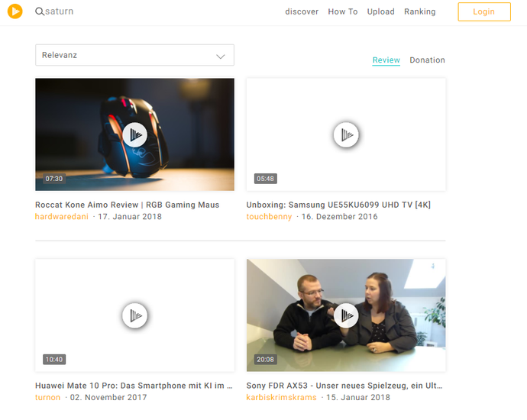This screenshot has width=527, height=420.
Task: Click the 10:40 duration badge
Action: [54, 360]
